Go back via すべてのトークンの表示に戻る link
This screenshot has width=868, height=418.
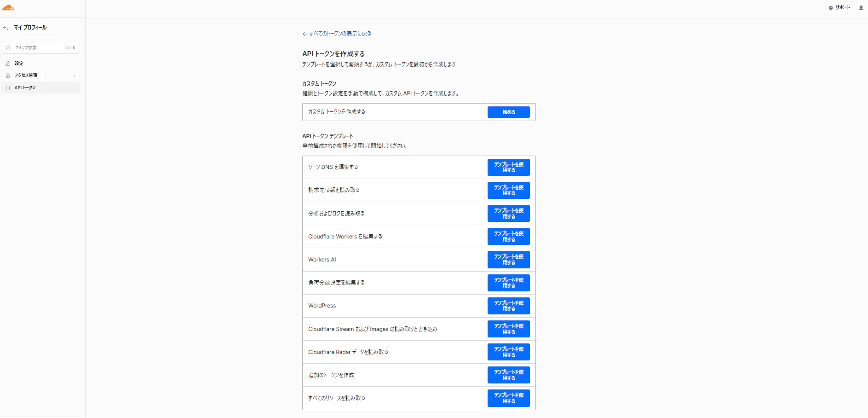coord(337,34)
